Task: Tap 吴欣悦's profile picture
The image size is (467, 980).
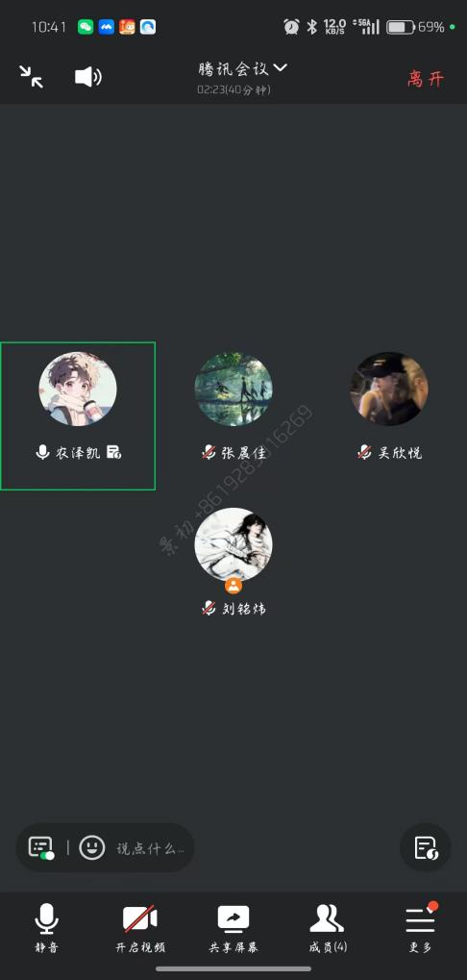Action: point(389,389)
